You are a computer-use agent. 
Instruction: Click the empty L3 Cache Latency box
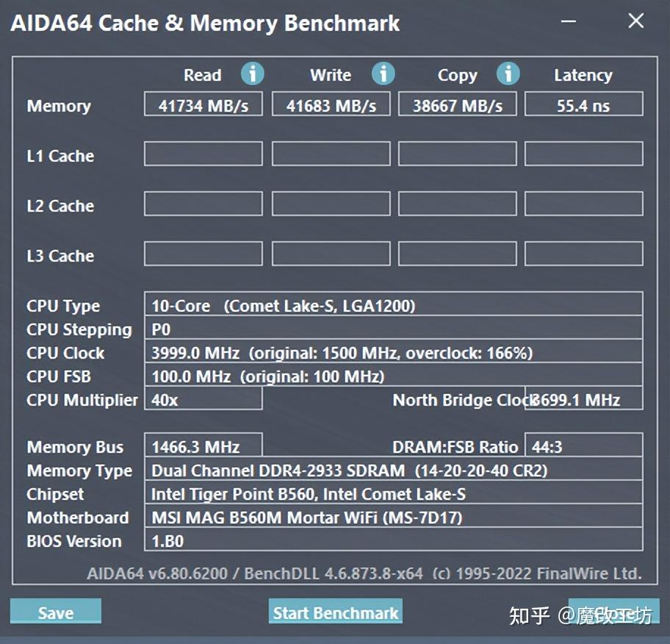pos(583,254)
